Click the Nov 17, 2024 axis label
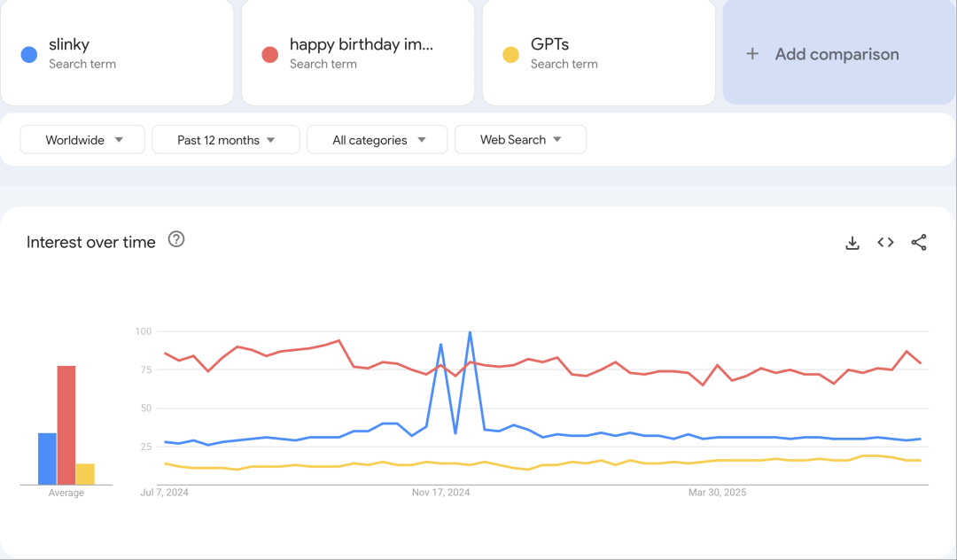The image size is (957, 560). (x=441, y=493)
